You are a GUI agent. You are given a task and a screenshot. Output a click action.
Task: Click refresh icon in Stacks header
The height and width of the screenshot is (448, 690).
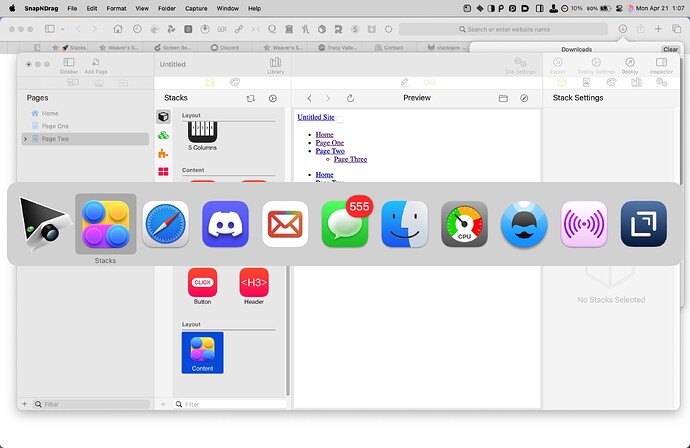pyautogui.click(x=250, y=99)
